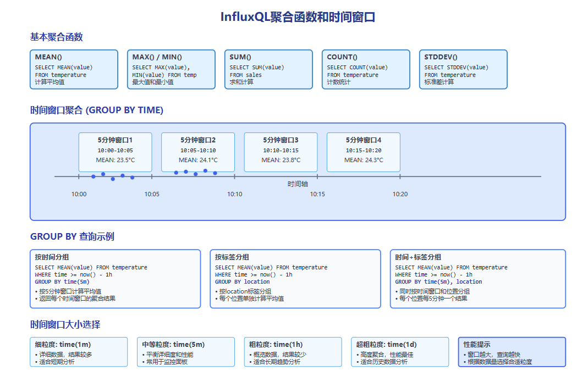This screenshot has width=588, height=387.
Task: Click the 10:15 mark on the timeline
Action: (x=317, y=194)
